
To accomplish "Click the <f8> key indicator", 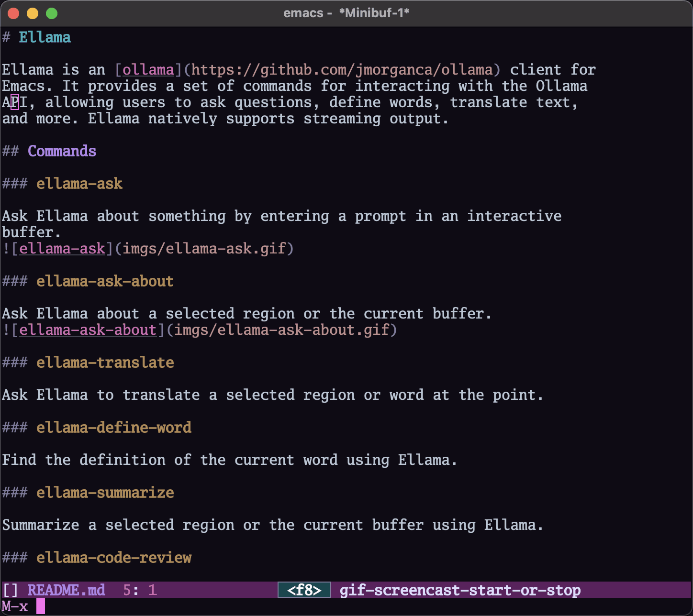I will [304, 590].
